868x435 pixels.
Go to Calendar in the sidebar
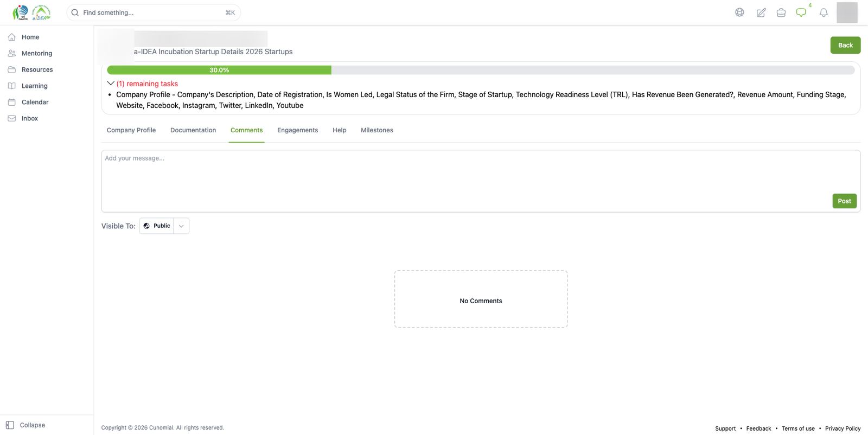35,102
